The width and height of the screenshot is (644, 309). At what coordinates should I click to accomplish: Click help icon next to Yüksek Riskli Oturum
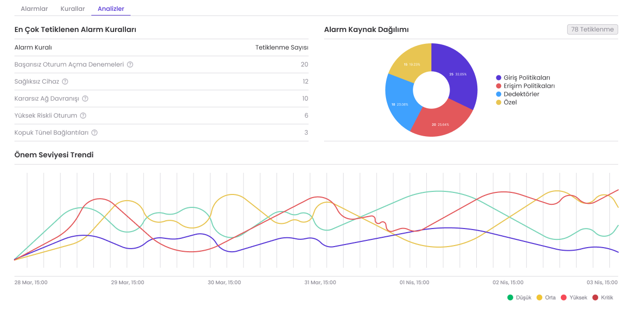(83, 116)
